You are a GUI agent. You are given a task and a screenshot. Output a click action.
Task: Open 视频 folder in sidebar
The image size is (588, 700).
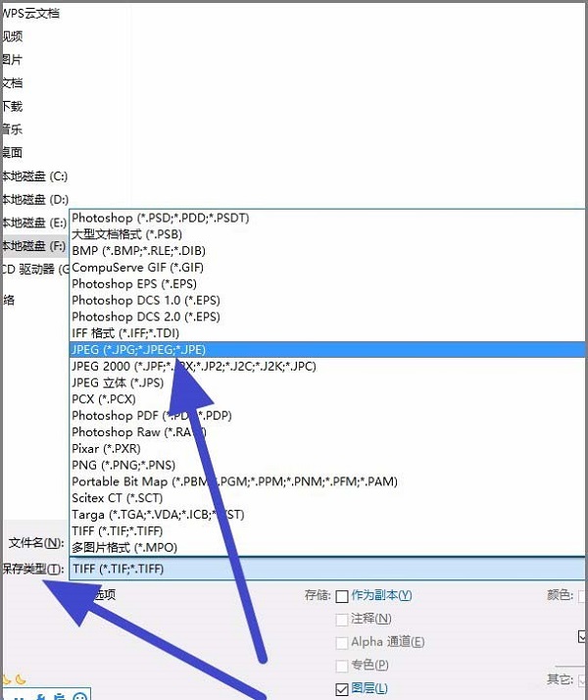click(12, 36)
